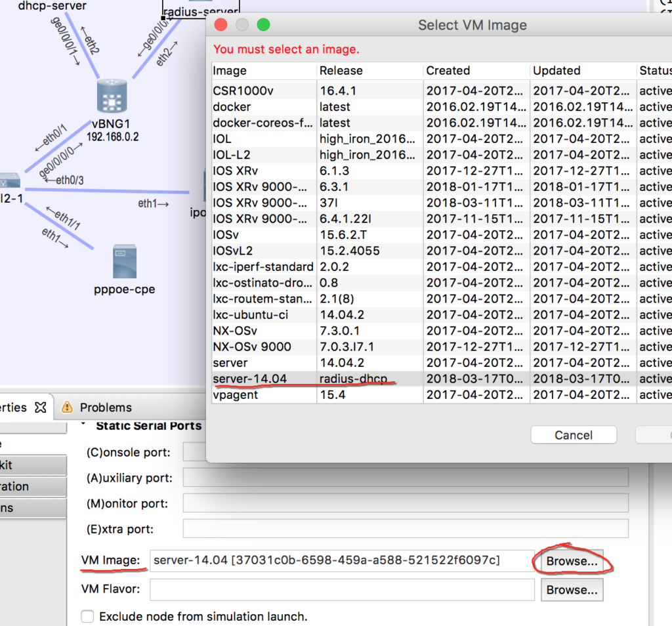Select the IOSvL2 image row

442,251
